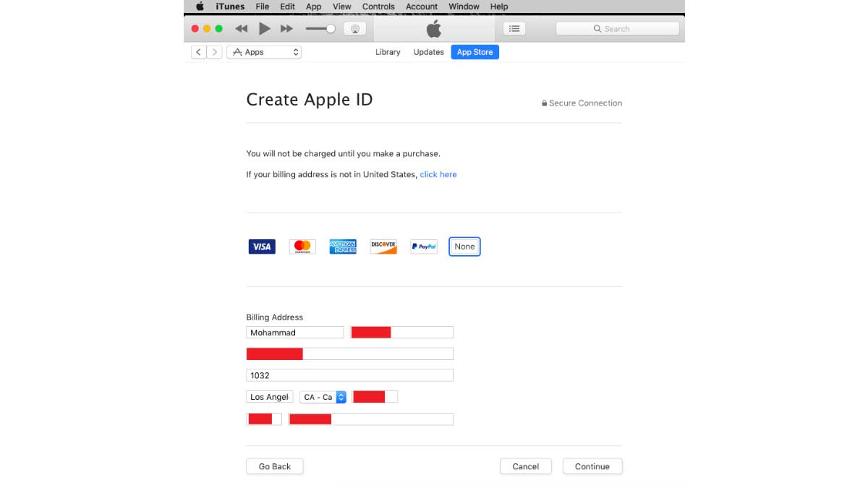Viewport: 868px width, 488px height.
Task: Click the yellow minimize window button
Action: pyautogui.click(x=207, y=29)
